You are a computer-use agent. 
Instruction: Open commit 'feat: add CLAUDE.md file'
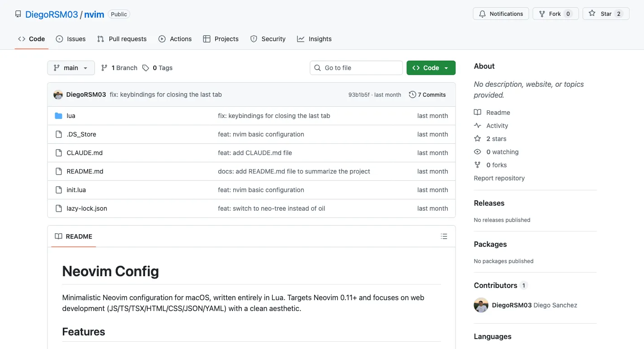point(255,153)
